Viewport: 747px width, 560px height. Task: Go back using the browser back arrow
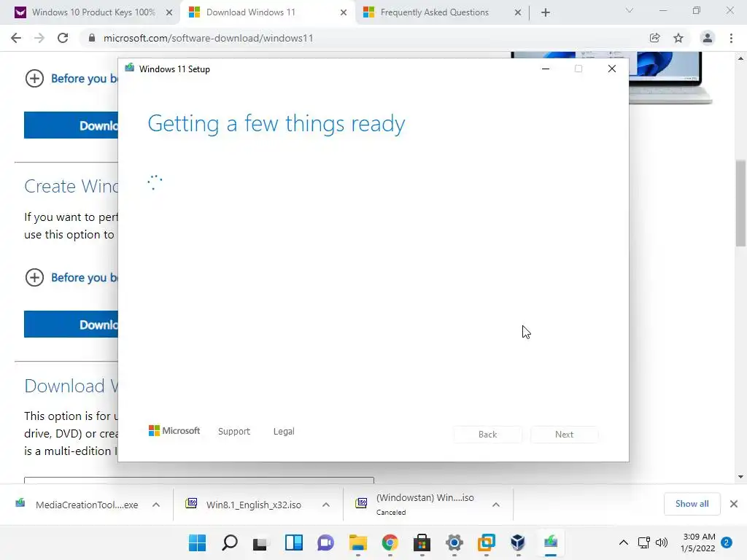point(16,38)
